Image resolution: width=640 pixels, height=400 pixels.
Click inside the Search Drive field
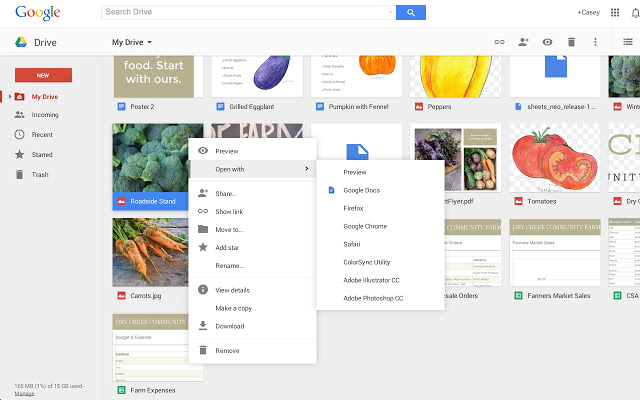click(x=245, y=12)
